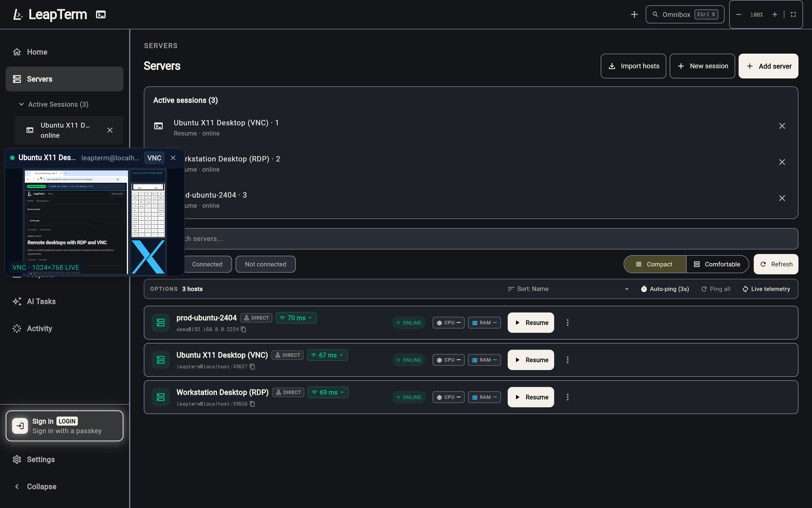Viewport: 812px width, 508px height.
Task: Open the 69 ms latency dropdown
Action: tap(328, 392)
